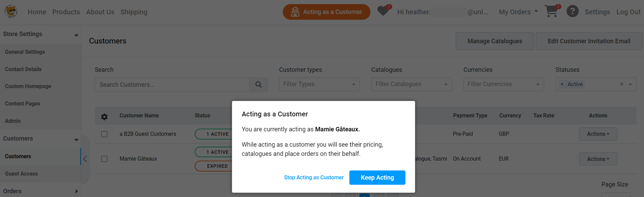This screenshot has width=644, height=197.
Task: Open the shopping cart icon
Action: click(551, 11)
